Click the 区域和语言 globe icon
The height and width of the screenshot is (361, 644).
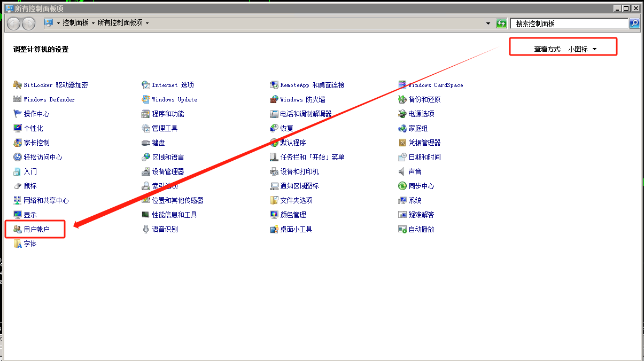tap(146, 157)
